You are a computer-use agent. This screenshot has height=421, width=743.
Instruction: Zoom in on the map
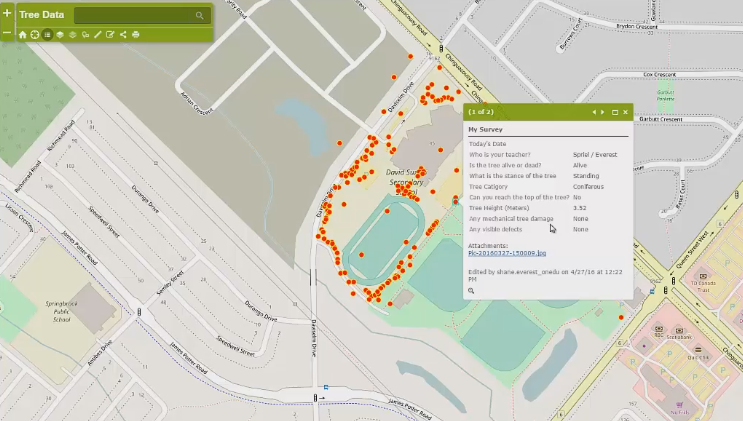point(7,14)
